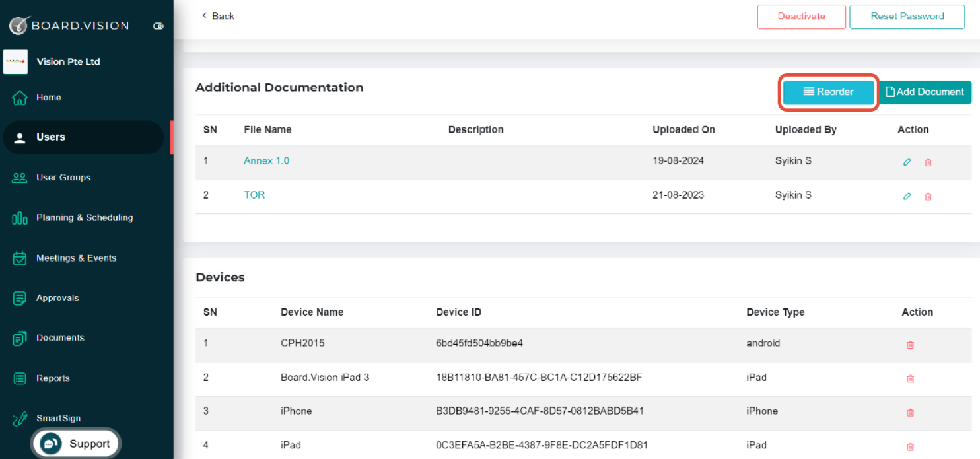Click the Additional Documentation heading

[x=279, y=88]
